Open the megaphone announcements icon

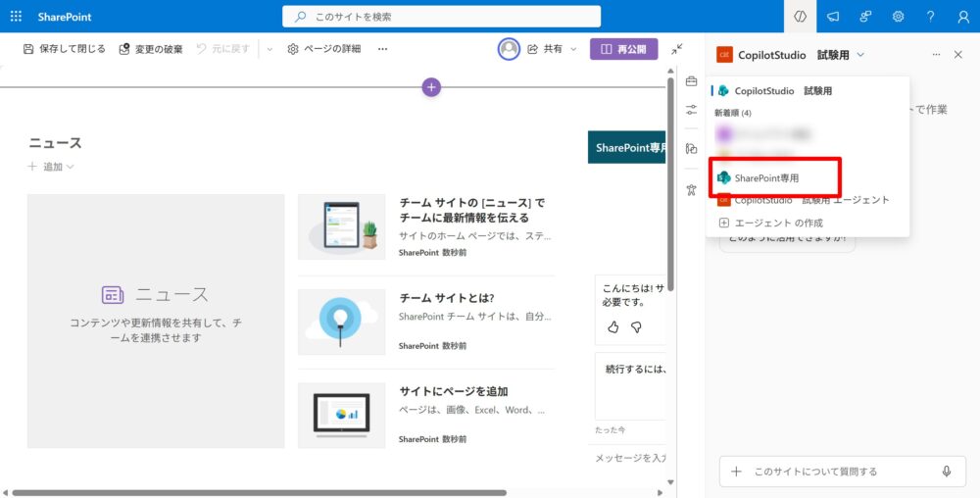click(x=833, y=17)
